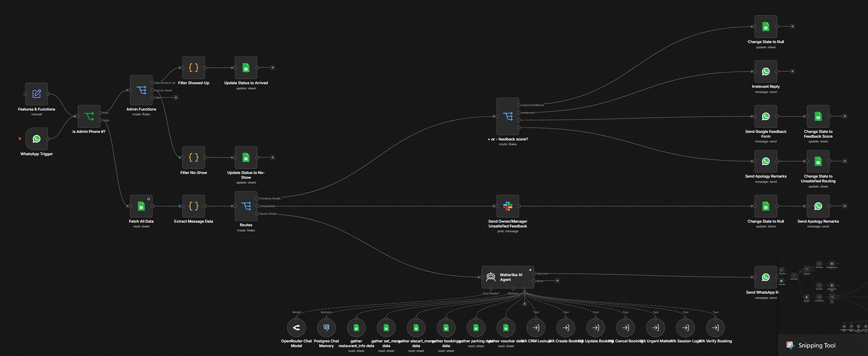Select the Routes switch node
Screen dimensions: 868x356
click(x=246, y=206)
